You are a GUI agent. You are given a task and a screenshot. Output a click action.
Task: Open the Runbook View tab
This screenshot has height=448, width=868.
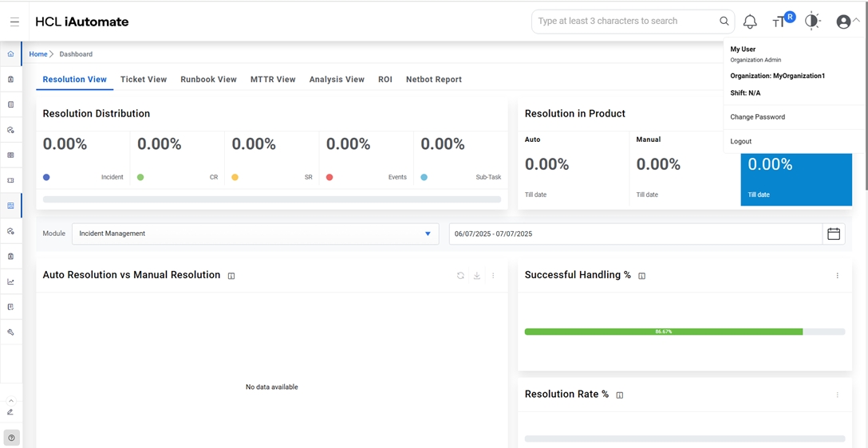coord(209,79)
